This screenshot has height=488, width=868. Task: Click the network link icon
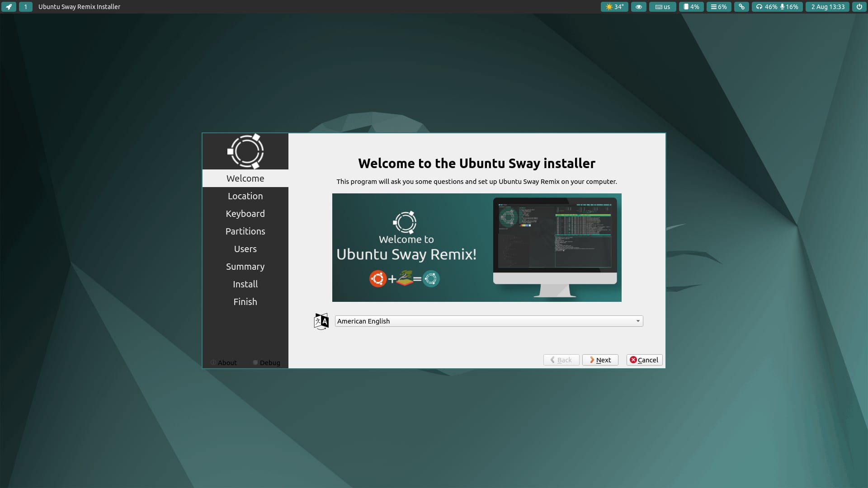pos(741,7)
